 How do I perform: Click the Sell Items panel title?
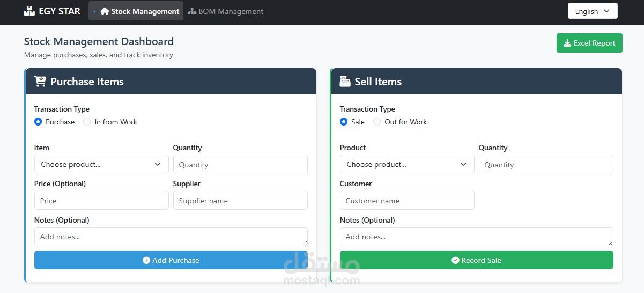click(x=378, y=82)
